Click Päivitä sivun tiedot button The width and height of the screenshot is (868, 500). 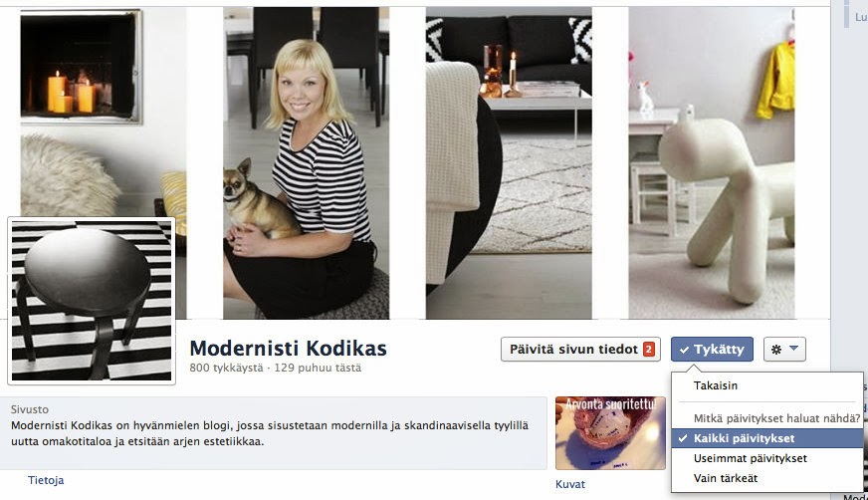[580, 350]
